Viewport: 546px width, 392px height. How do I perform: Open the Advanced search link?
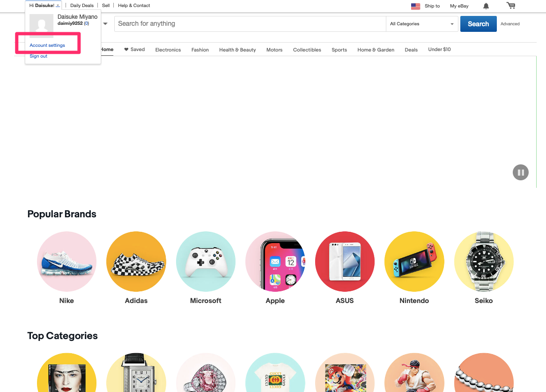510,24
